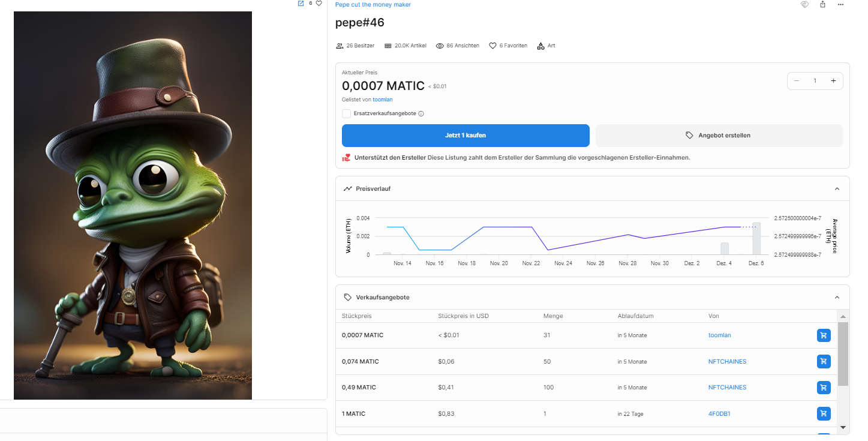Open the 4F0DB1 seller link
The image size is (868, 441).
(719, 414)
